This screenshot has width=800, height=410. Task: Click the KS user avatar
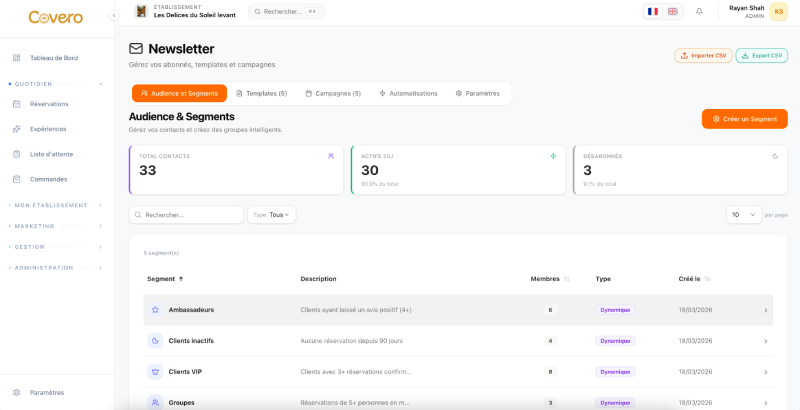[778, 11]
